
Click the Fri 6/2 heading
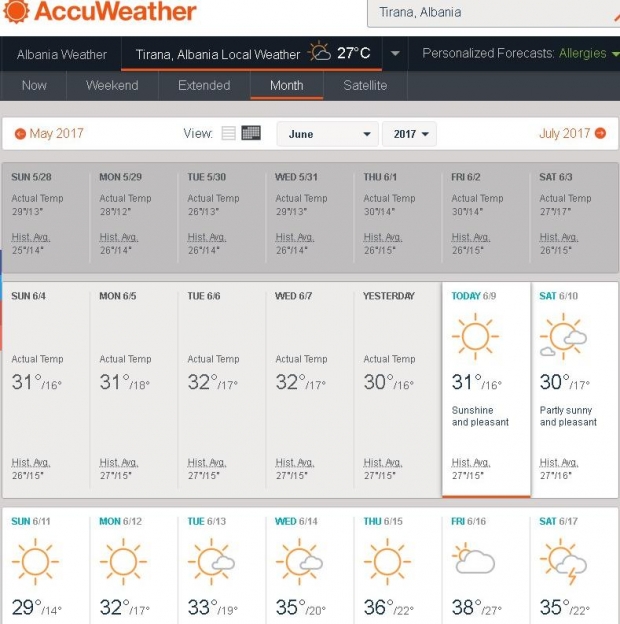coord(466,177)
